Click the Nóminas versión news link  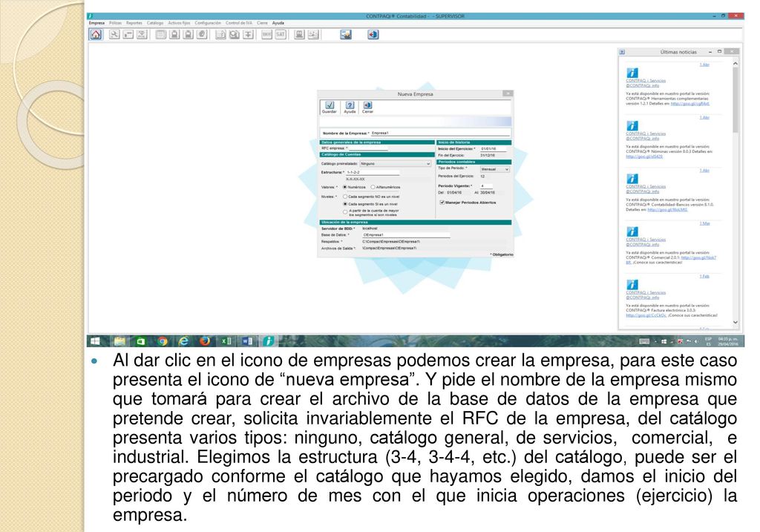[x=643, y=157]
